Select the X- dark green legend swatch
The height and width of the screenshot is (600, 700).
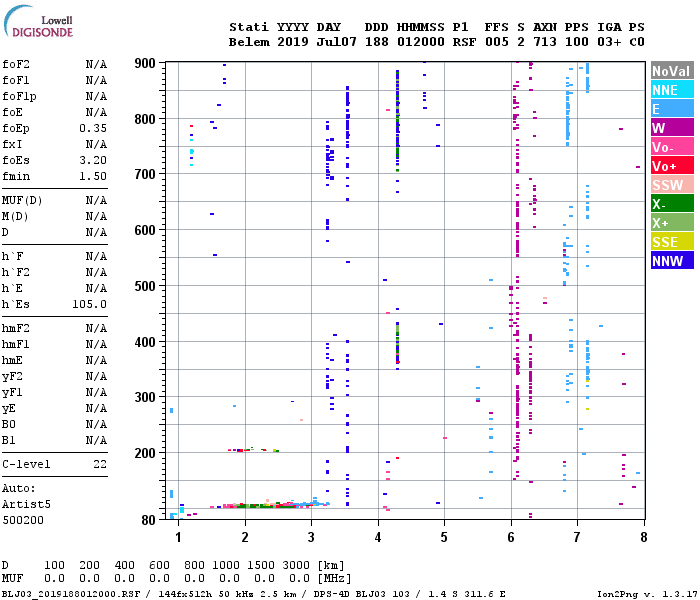672,204
